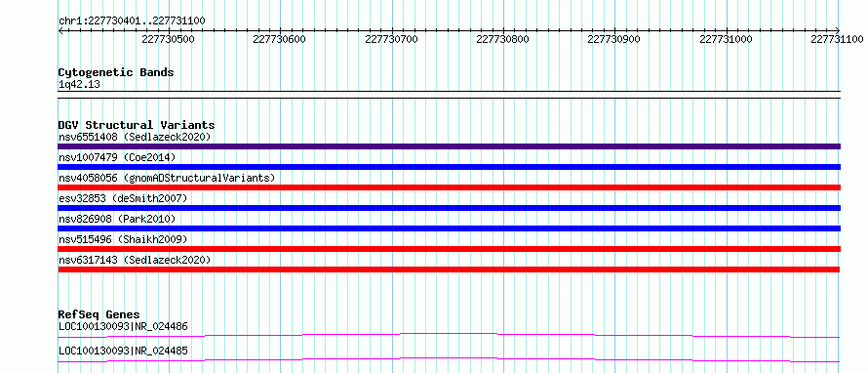Click the red bar under nsv4058056
The image size is (868, 373).
pyautogui.click(x=449, y=187)
